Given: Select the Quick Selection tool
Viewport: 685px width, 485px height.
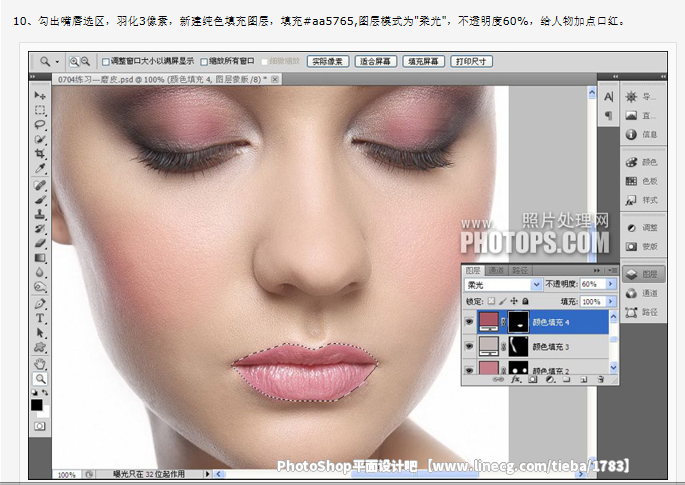Looking at the screenshot, I should [x=40, y=139].
